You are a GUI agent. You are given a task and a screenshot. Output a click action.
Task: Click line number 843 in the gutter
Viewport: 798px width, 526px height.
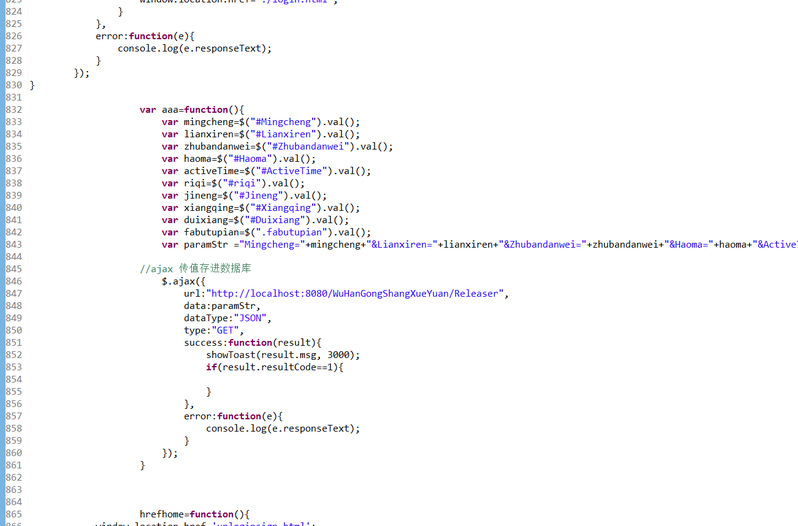[x=14, y=245]
